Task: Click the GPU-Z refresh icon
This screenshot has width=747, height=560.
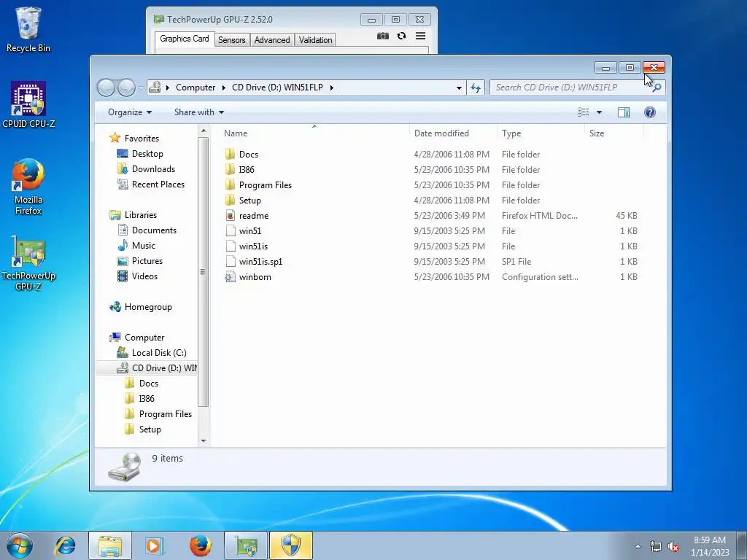Action: (x=402, y=36)
